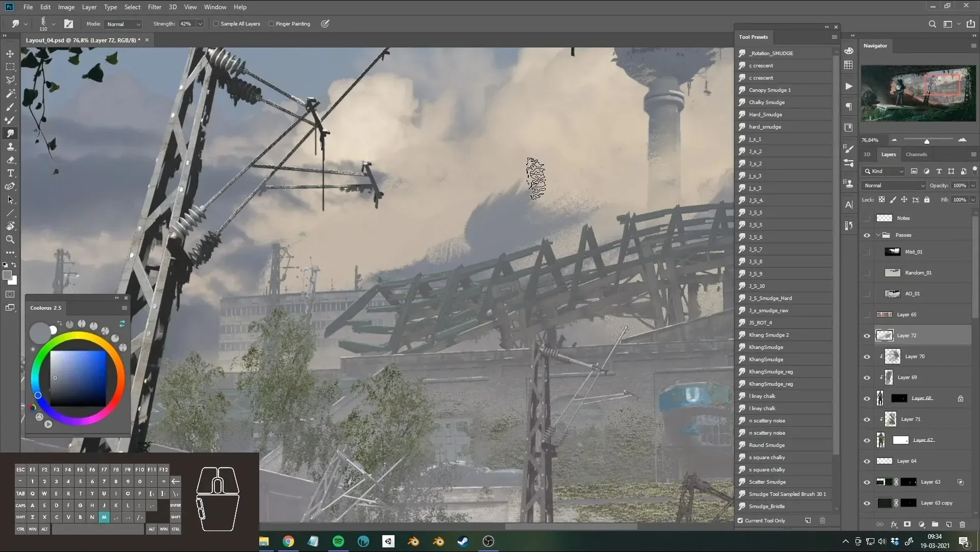Select the Round Smudge preset

click(x=784, y=445)
